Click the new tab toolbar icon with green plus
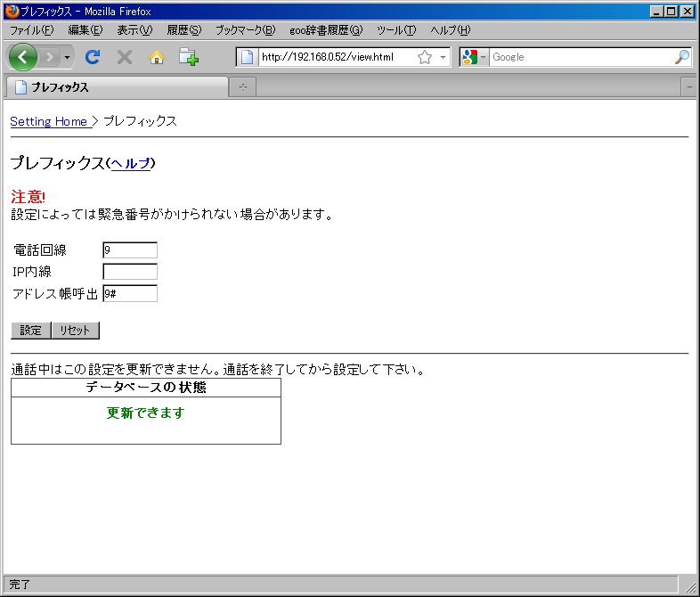The height and width of the screenshot is (597, 700). coord(188,57)
